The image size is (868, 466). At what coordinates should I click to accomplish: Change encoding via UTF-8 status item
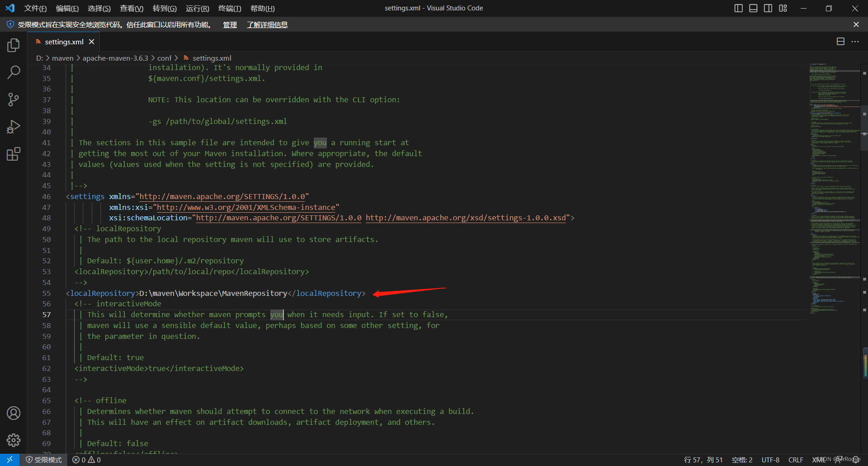pos(770,460)
